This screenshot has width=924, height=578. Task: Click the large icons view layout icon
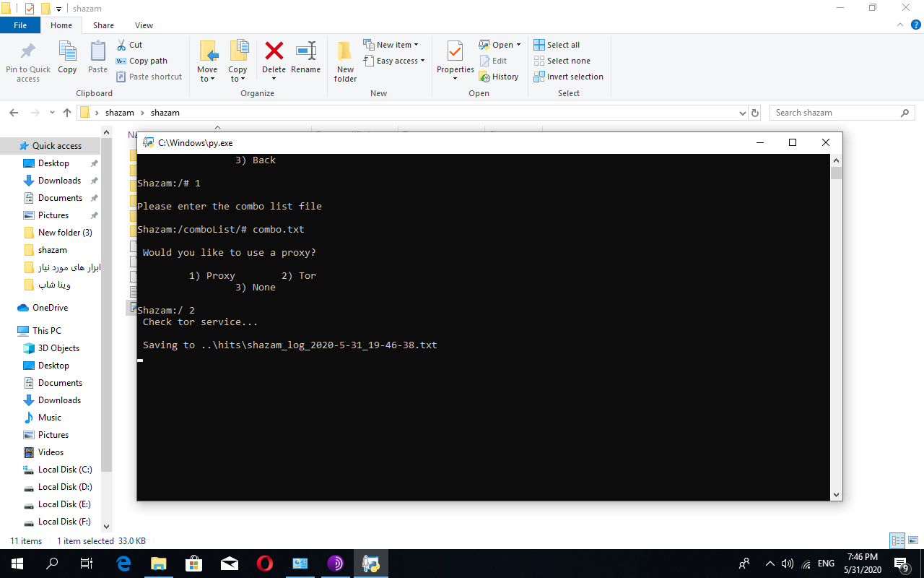[912, 540]
